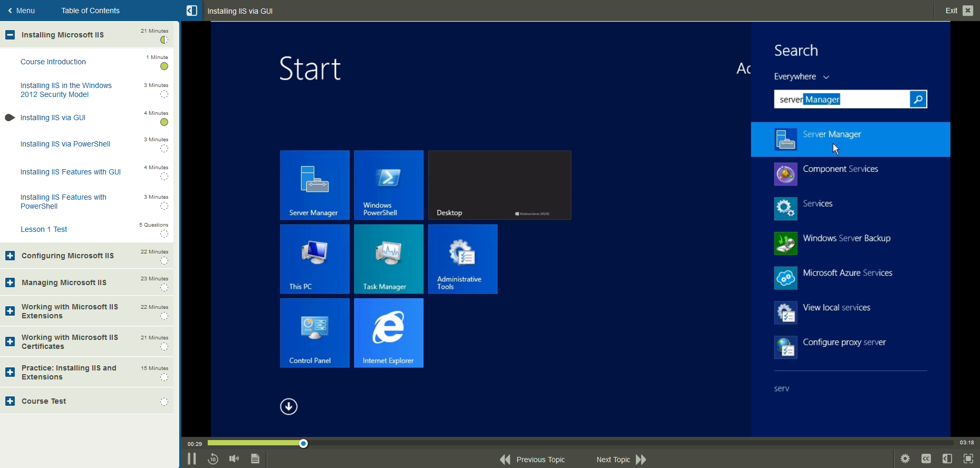
Task: Select View local services result
Action: tap(850, 313)
